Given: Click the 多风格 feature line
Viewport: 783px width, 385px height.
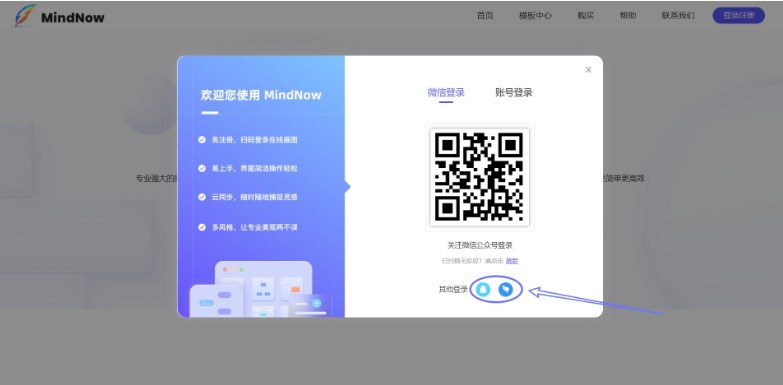Looking at the screenshot, I should [254, 227].
